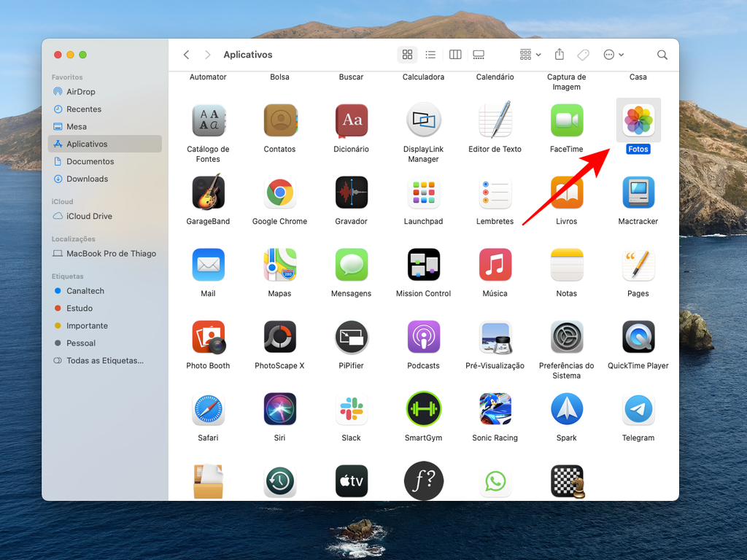Select the Editor de Texto icon
The width and height of the screenshot is (747, 560).
tap(495, 119)
